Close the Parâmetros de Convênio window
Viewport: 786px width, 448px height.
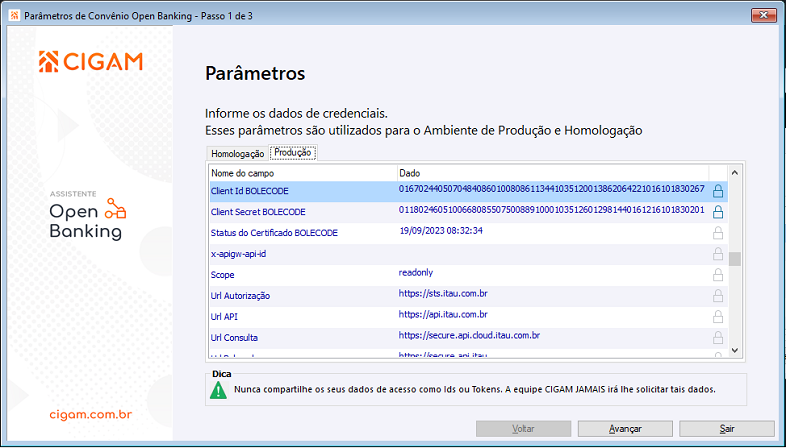(x=764, y=16)
